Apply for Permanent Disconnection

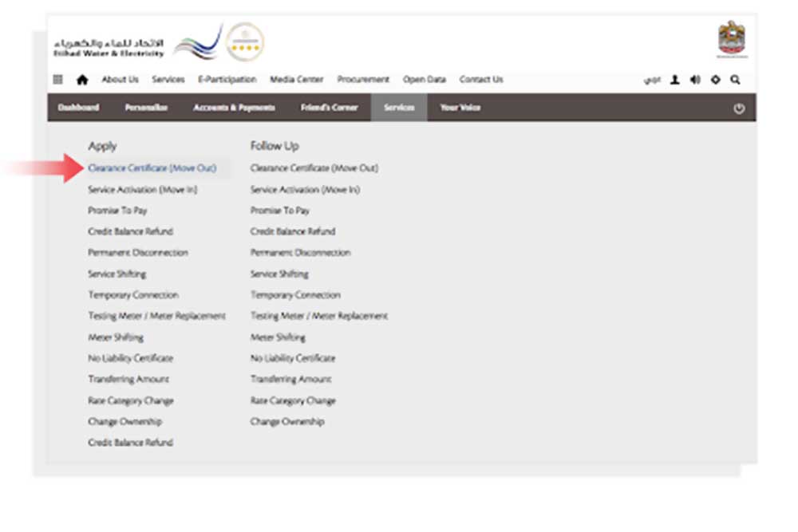tap(138, 252)
